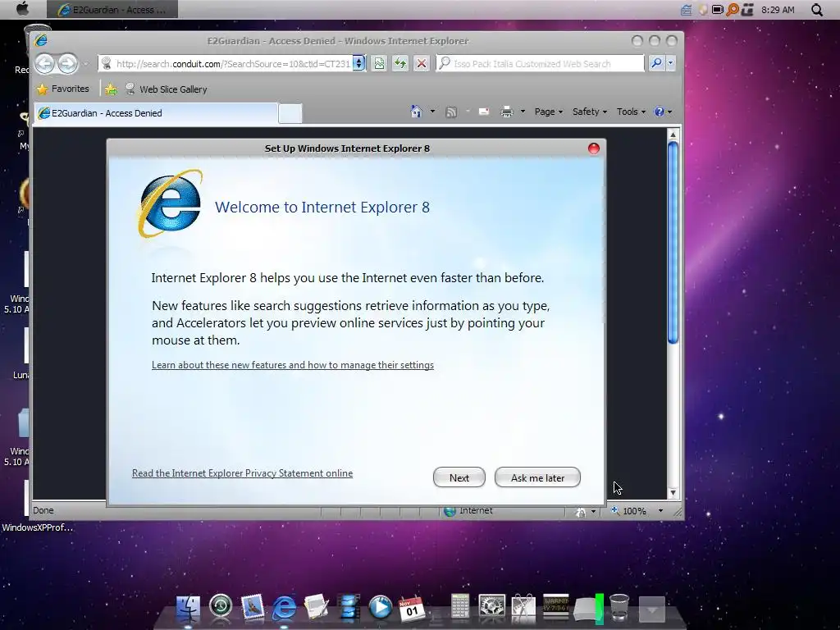
Task: Open the Tools menu
Action: (631, 112)
